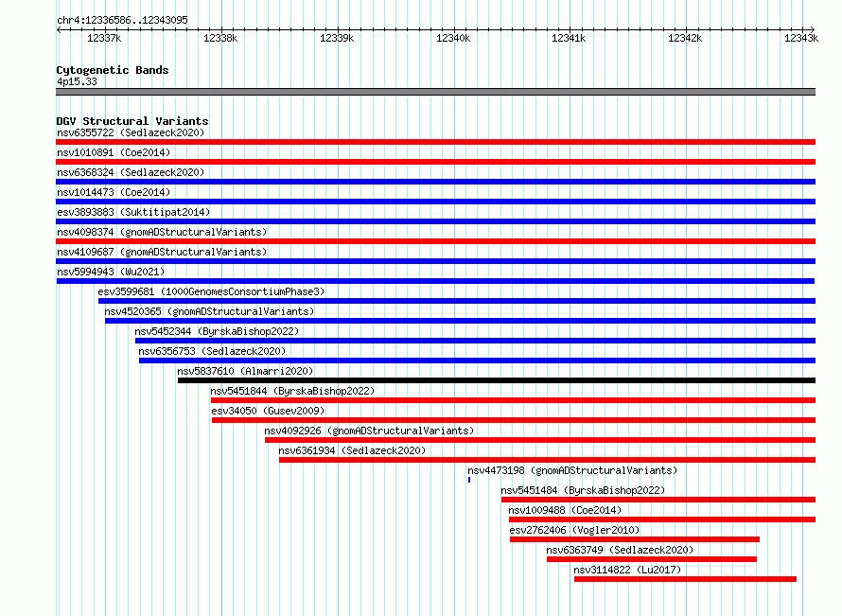Select nsv6363749 (Sedlazeck2020) label
Screen dimensions: 842x616
pos(620,550)
